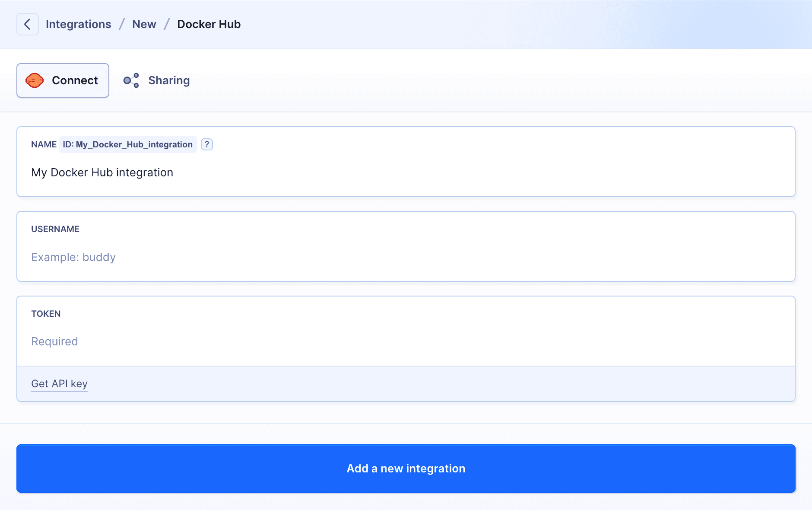Click the Sharing nodes icon
The height and width of the screenshot is (510, 812).
pyautogui.click(x=131, y=80)
